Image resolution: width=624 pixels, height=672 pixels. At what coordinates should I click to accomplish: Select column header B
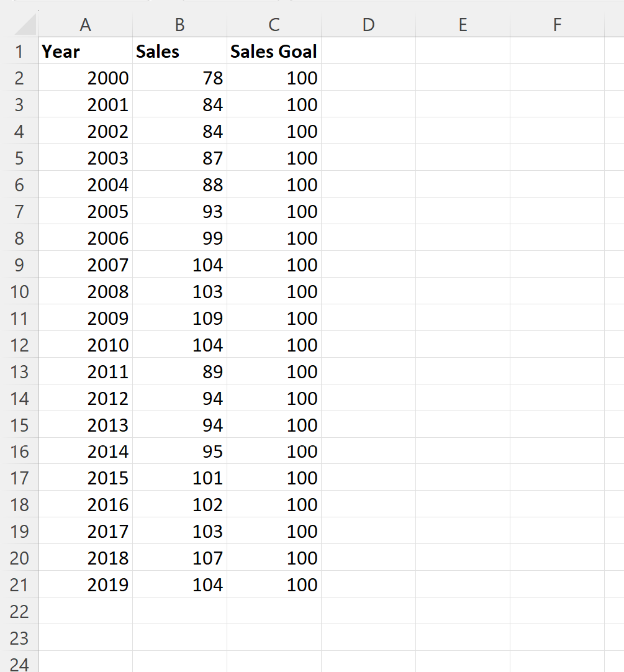coord(179,25)
